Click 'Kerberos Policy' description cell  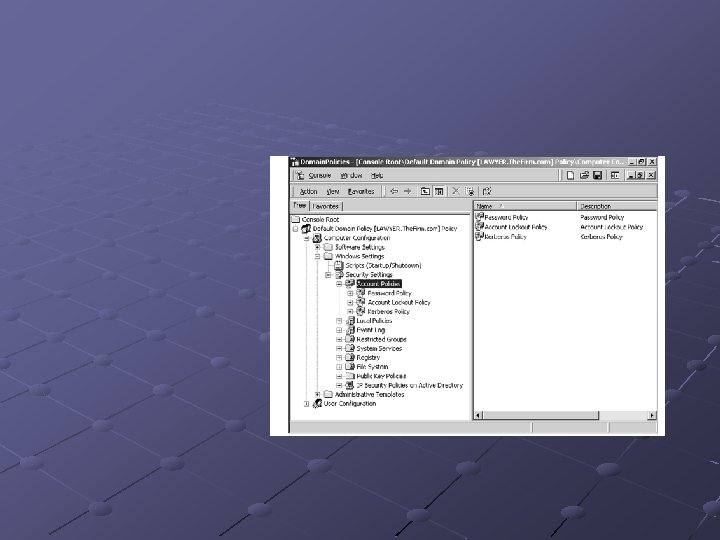601,236
